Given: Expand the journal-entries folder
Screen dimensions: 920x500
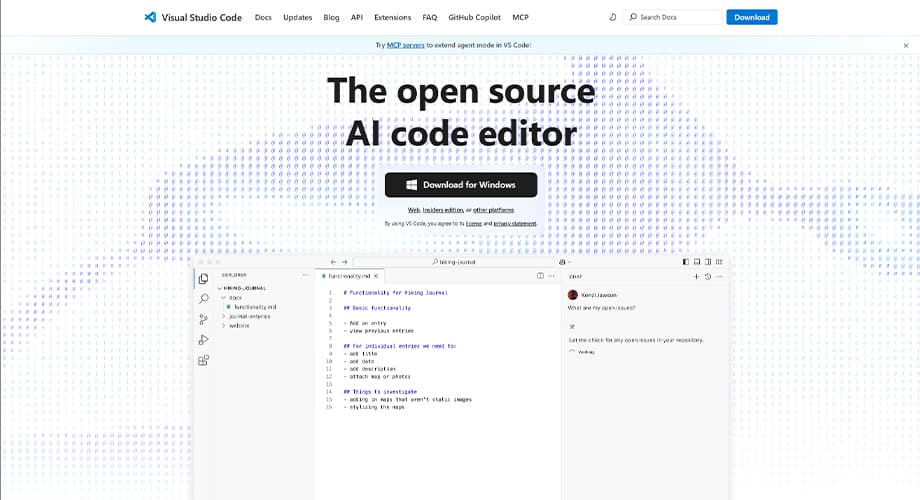Looking at the screenshot, I should point(248,316).
